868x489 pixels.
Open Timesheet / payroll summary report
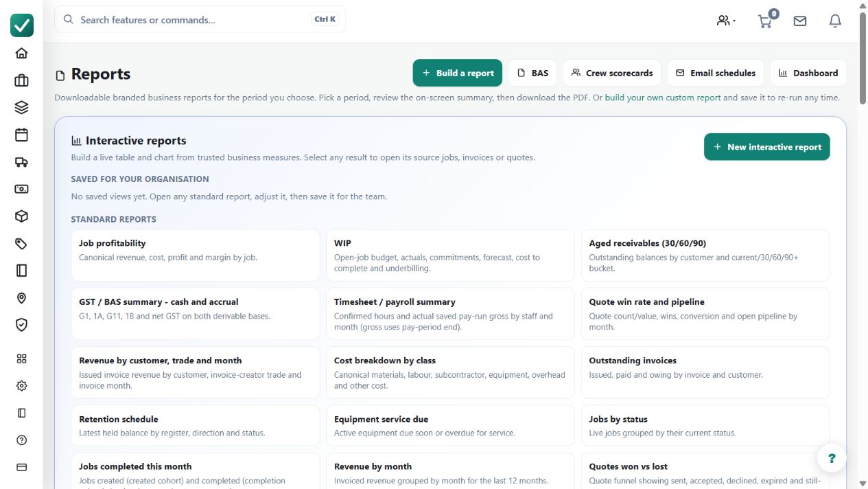coord(450,314)
